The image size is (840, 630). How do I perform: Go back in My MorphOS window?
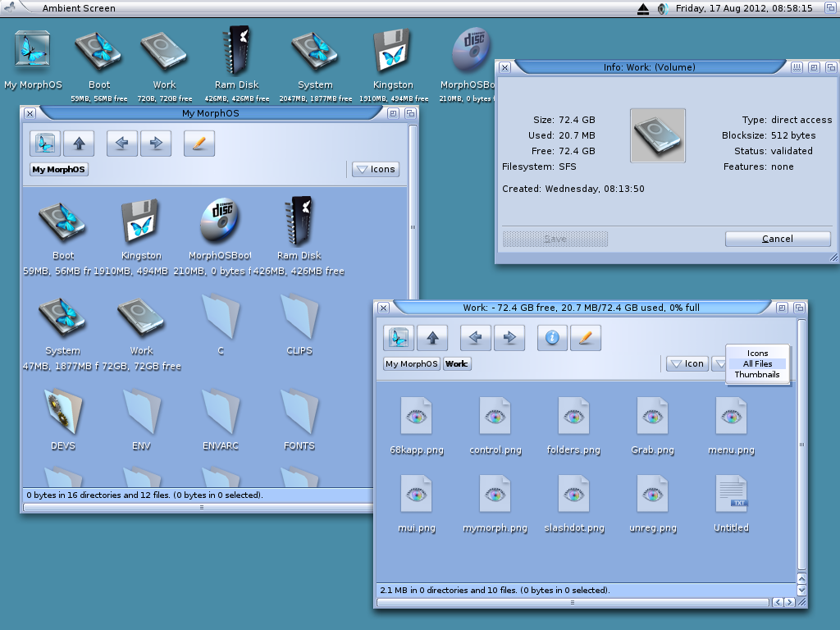coord(121,143)
